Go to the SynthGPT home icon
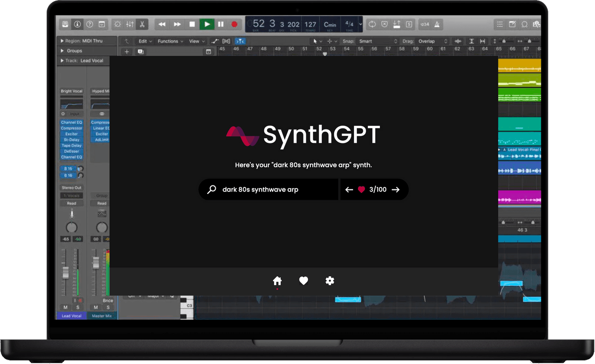 [x=277, y=281]
